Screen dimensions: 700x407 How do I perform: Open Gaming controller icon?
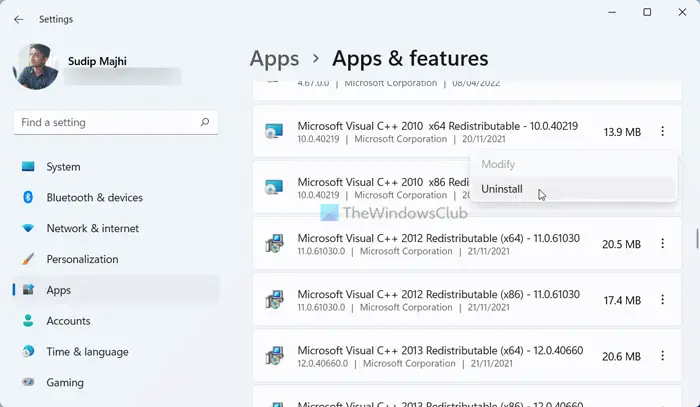coord(28,382)
